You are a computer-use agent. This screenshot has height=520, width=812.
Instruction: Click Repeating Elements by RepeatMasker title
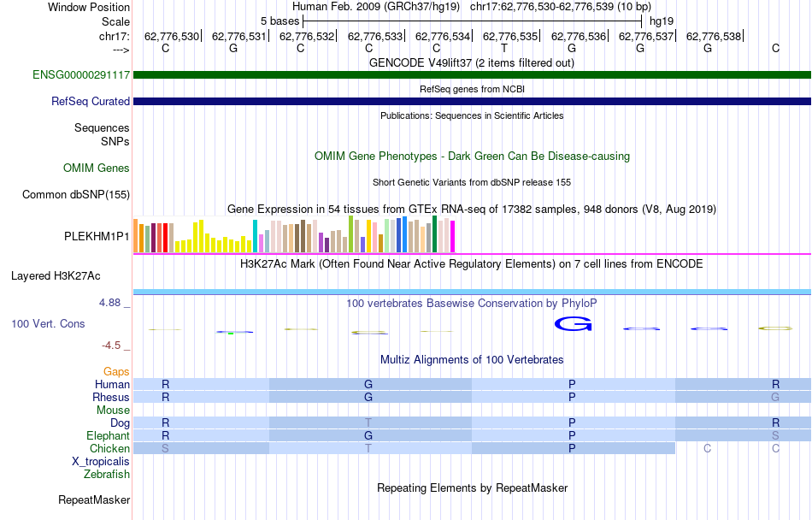tap(472, 488)
